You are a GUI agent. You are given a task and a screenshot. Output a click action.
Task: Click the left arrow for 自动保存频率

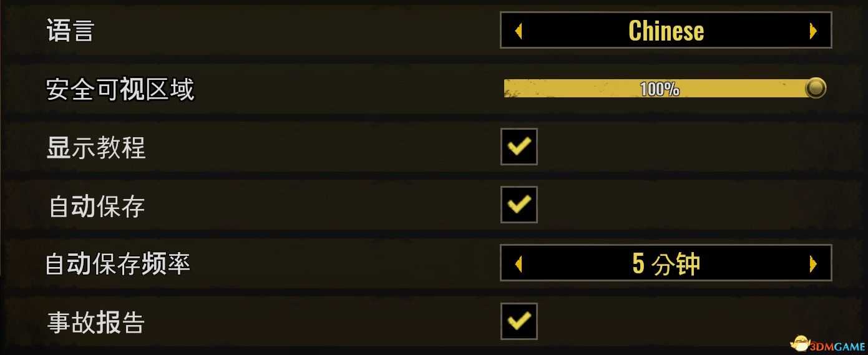519,264
